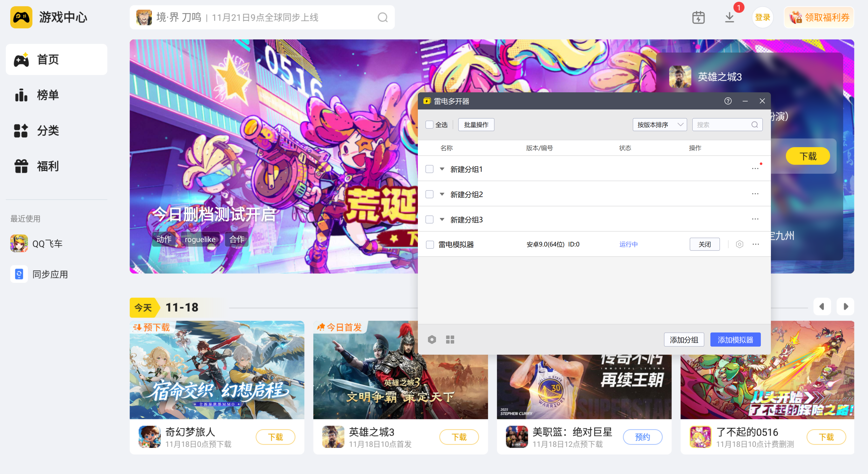
Task: Open settings gear for 雷电模拟器 row
Action: point(739,244)
